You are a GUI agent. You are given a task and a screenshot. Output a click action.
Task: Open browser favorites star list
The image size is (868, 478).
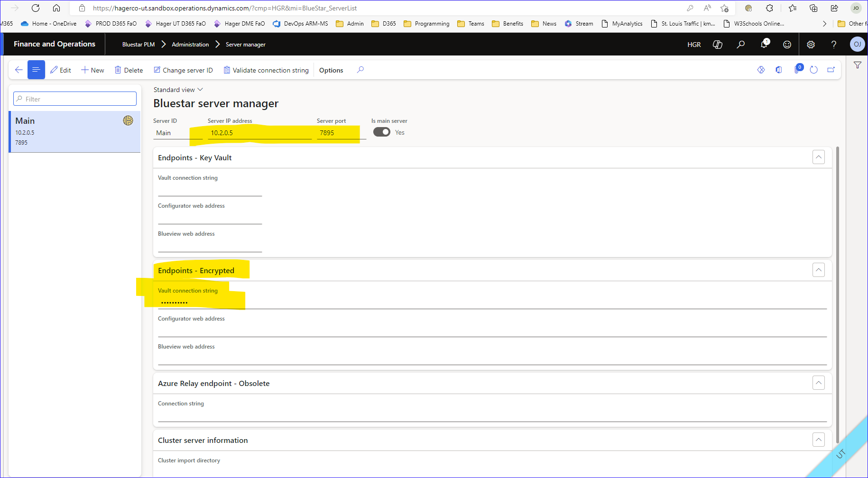[793, 8]
